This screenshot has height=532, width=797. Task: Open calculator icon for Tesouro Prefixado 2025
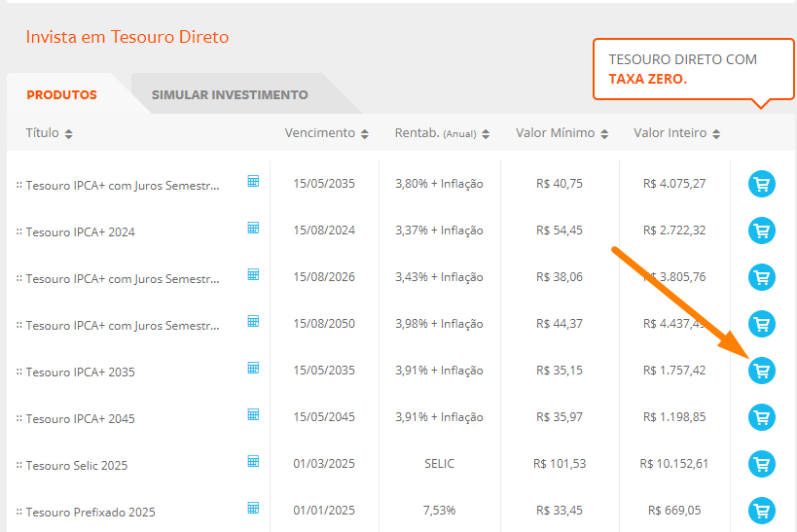(x=253, y=508)
